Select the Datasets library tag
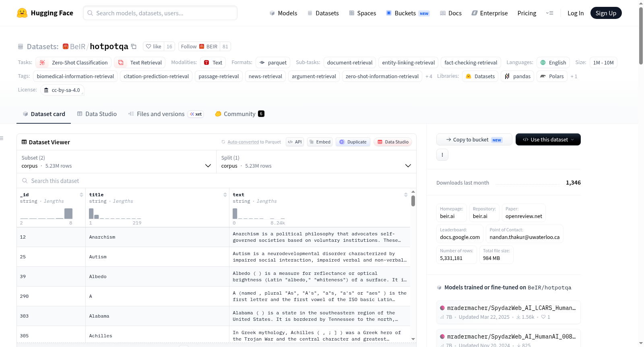 [480, 76]
